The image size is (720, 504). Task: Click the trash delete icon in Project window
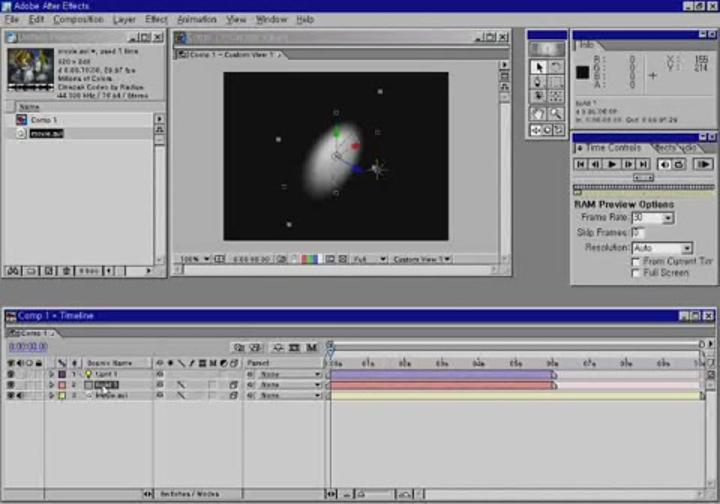coord(66,271)
